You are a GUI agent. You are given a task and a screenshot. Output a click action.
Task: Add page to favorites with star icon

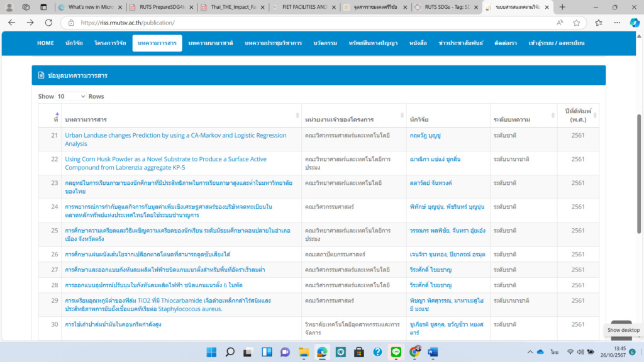coord(576,22)
